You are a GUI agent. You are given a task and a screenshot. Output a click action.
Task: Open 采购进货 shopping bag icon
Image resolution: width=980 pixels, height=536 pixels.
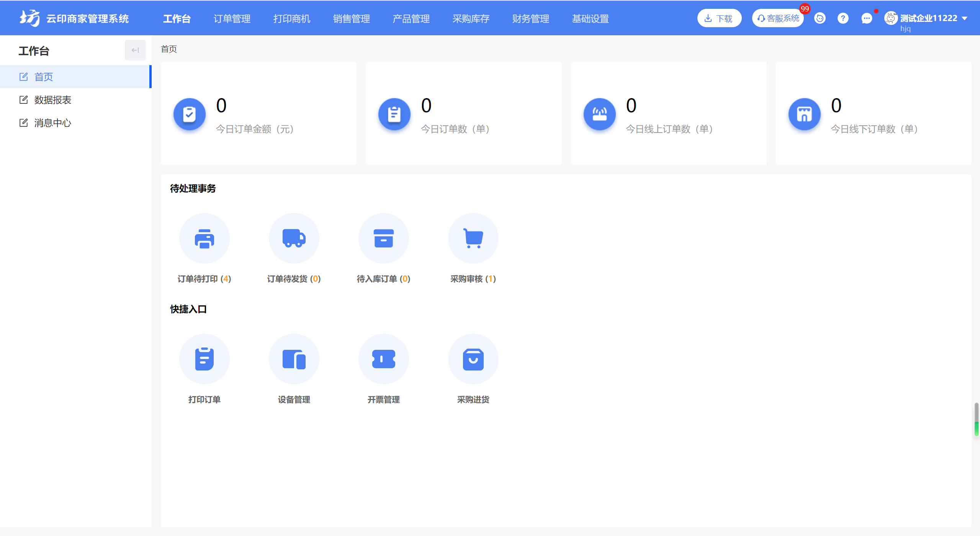click(473, 359)
